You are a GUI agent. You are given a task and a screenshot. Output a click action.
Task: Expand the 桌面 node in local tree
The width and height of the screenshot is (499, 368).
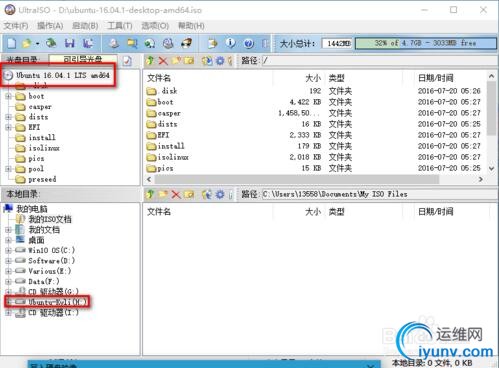tap(9, 240)
